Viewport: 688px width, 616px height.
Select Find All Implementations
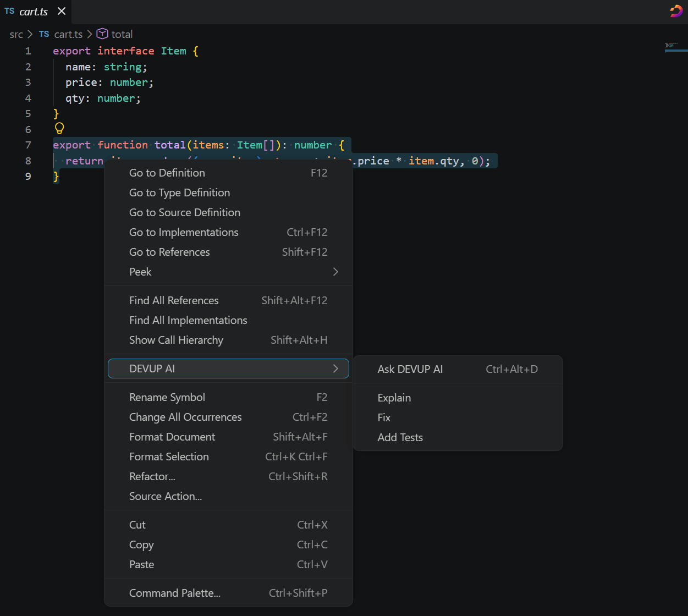[x=228, y=320]
